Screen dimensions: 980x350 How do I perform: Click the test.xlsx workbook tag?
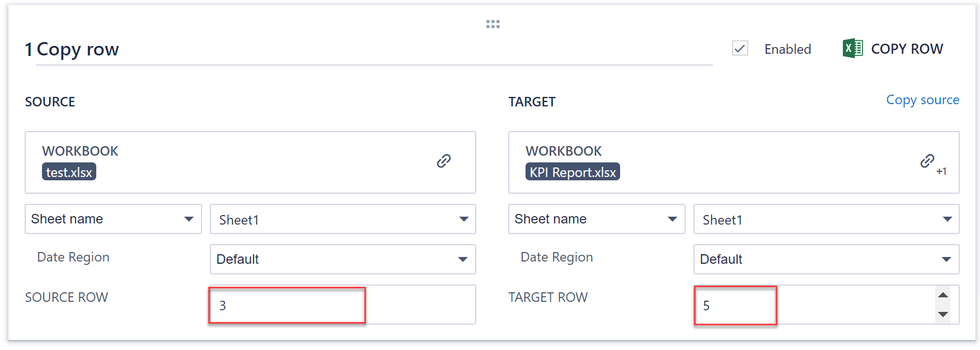tap(69, 172)
